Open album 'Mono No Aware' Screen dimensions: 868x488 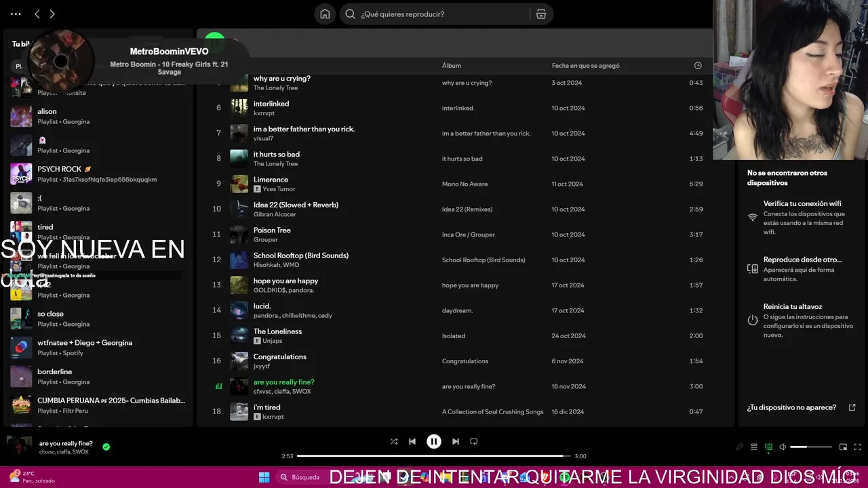[x=465, y=184]
